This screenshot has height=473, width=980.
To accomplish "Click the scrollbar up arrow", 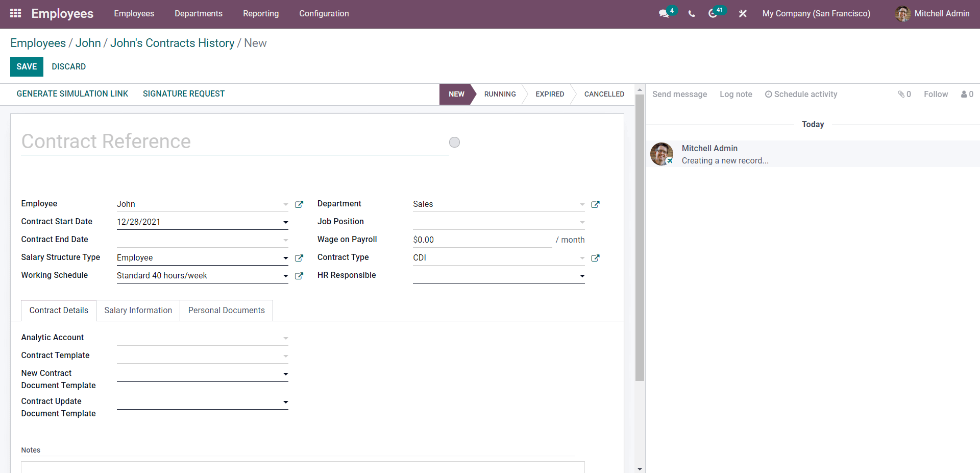I will 640,90.
